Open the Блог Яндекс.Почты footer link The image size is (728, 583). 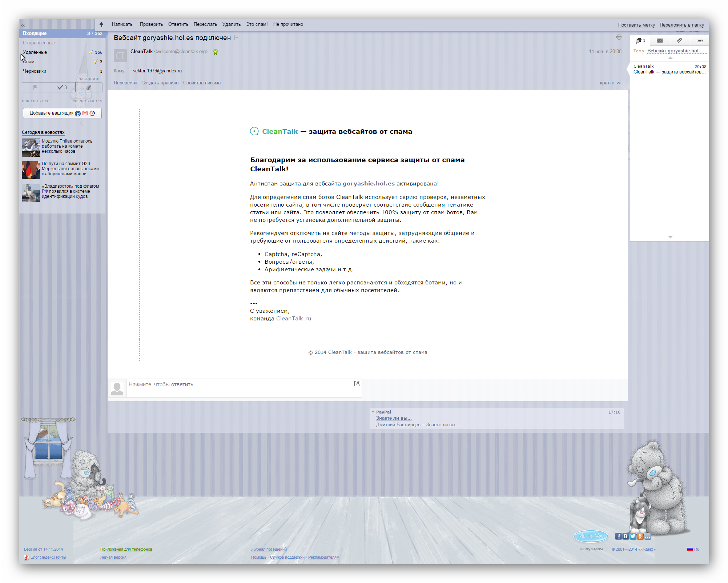pos(48,557)
